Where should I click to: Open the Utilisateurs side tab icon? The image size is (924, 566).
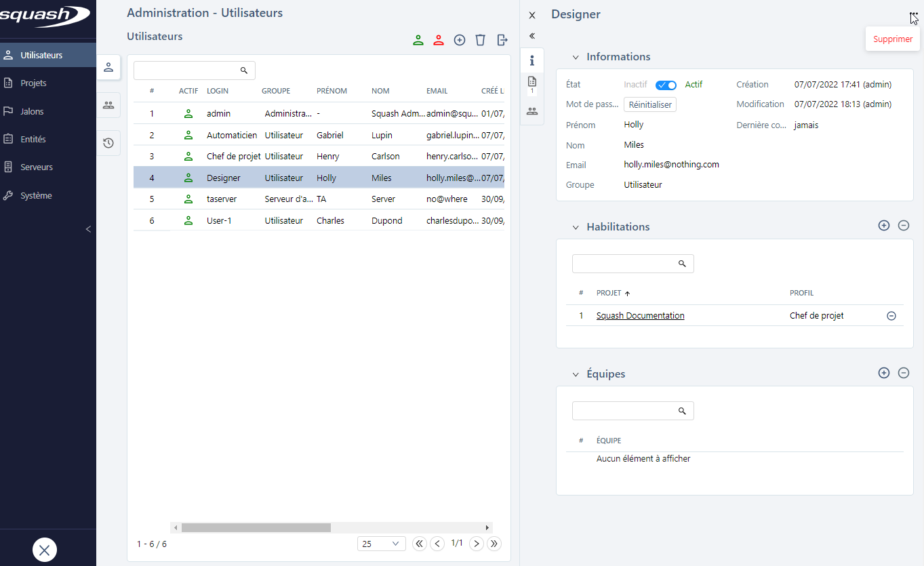pyautogui.click(x=108, y=66)
